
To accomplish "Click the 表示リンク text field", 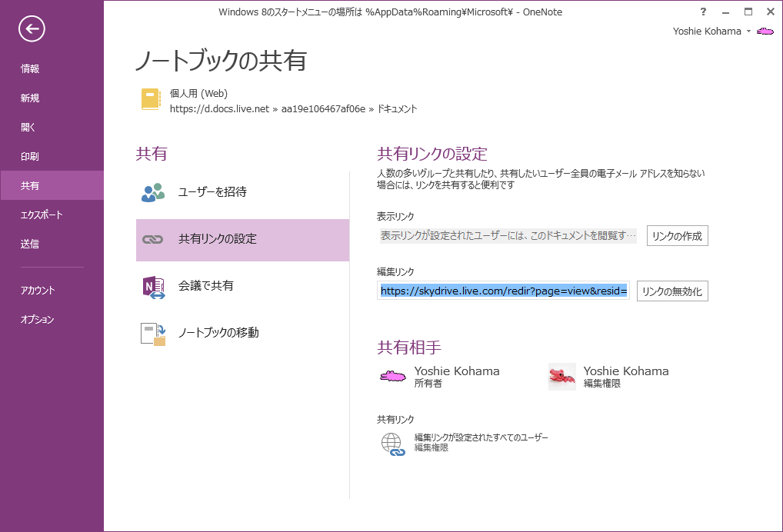I will tap(508, 235).
